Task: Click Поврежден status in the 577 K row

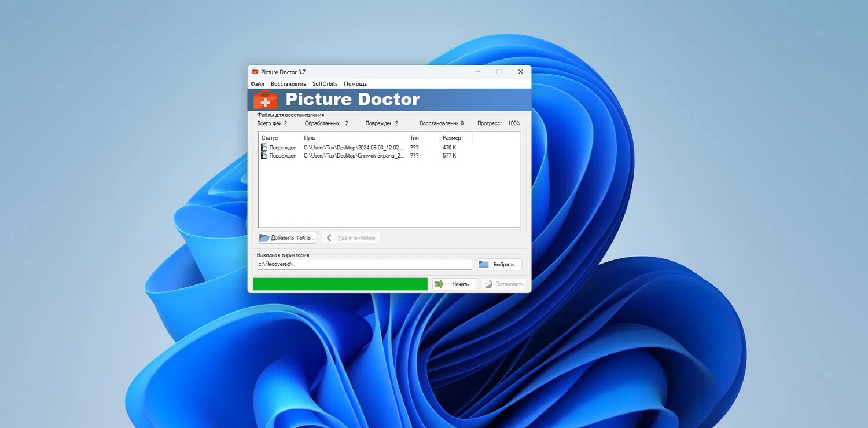Action: (x=283, y=155)
